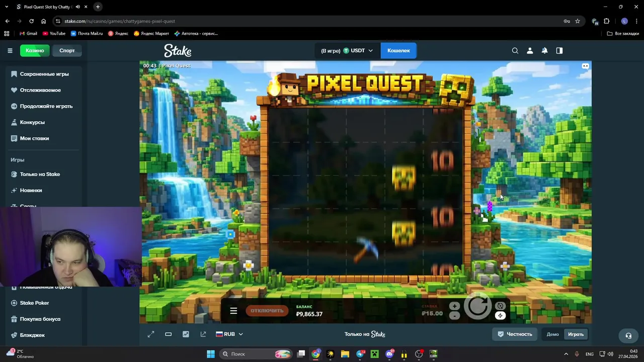
Task: Open a new browser tab
Action: [98, 7]
